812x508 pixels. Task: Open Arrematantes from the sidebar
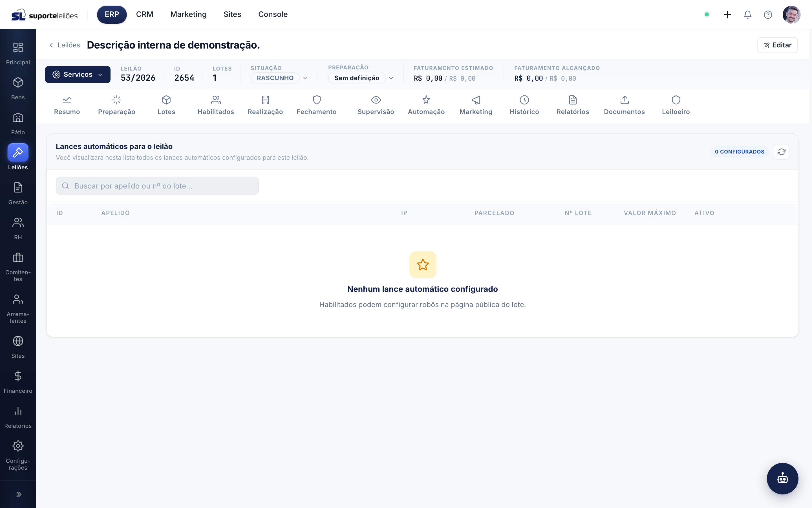(x=18, y=308)
